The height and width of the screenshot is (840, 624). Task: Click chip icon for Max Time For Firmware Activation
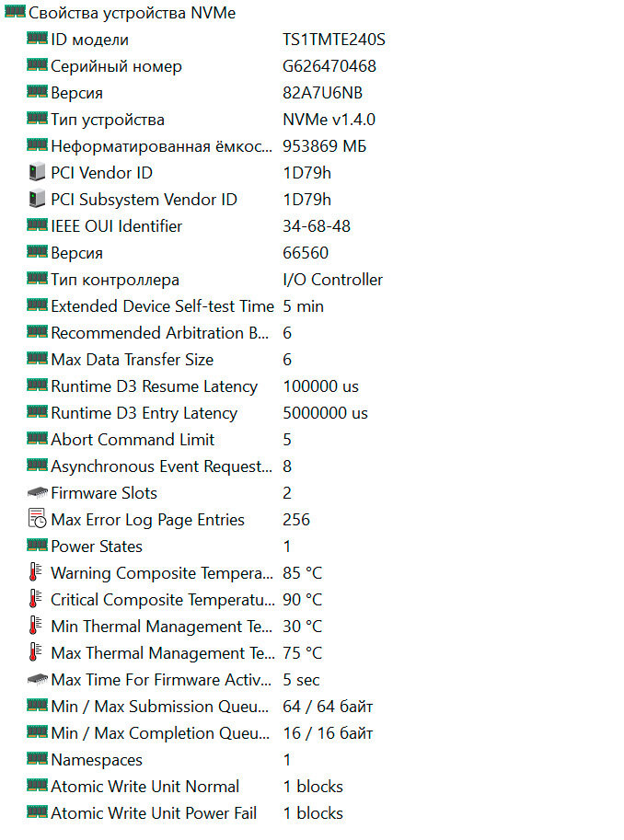pos(37,679)
